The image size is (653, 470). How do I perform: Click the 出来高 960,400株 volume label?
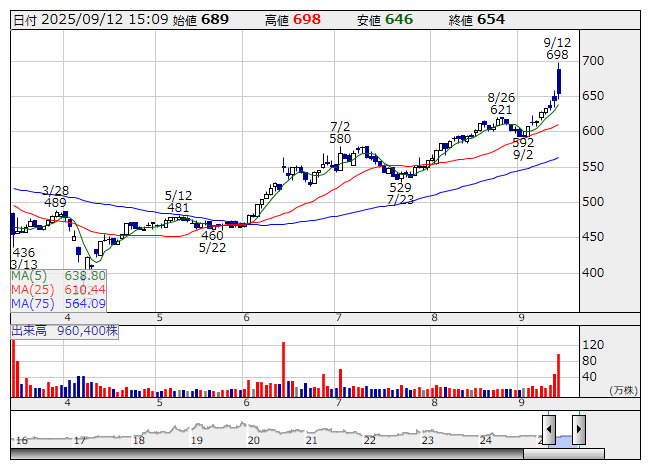65,331
